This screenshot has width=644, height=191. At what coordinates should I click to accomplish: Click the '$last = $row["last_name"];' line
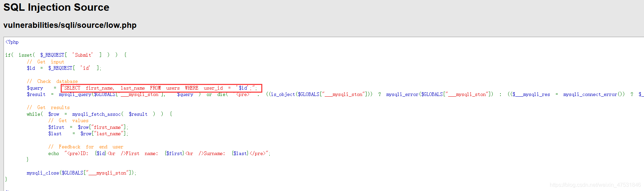88,134
